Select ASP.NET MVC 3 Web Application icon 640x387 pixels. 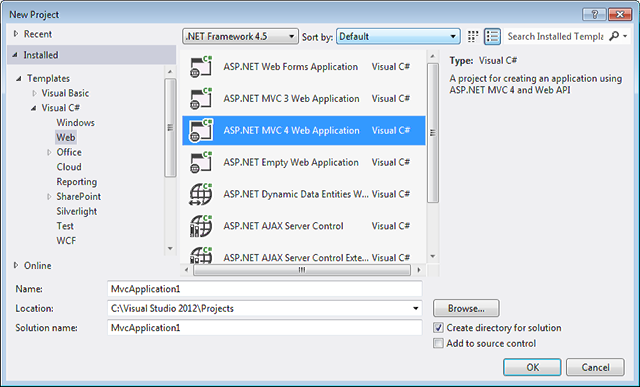(x=201, y=98)
